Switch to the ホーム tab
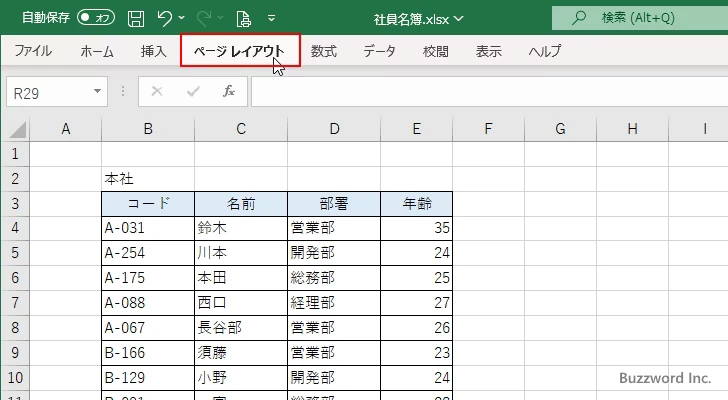The width and height of the screenshot is (728, 400). pos(97,51)
